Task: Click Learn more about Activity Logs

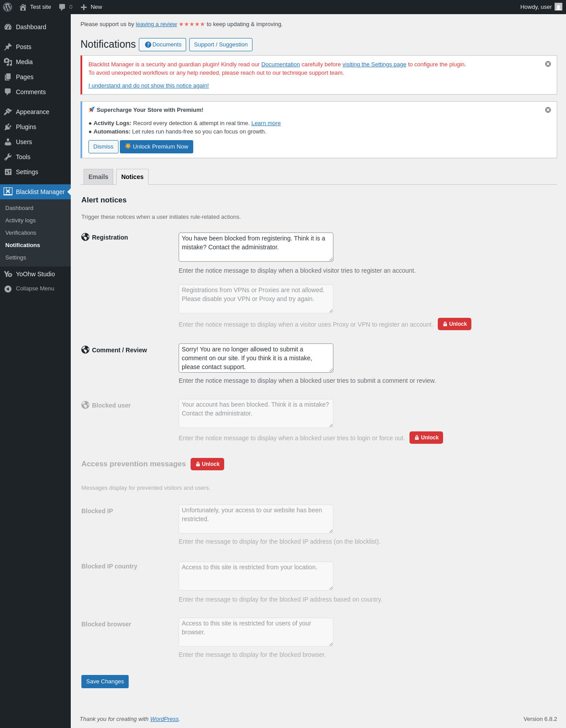Action: [x=266, y=123]
